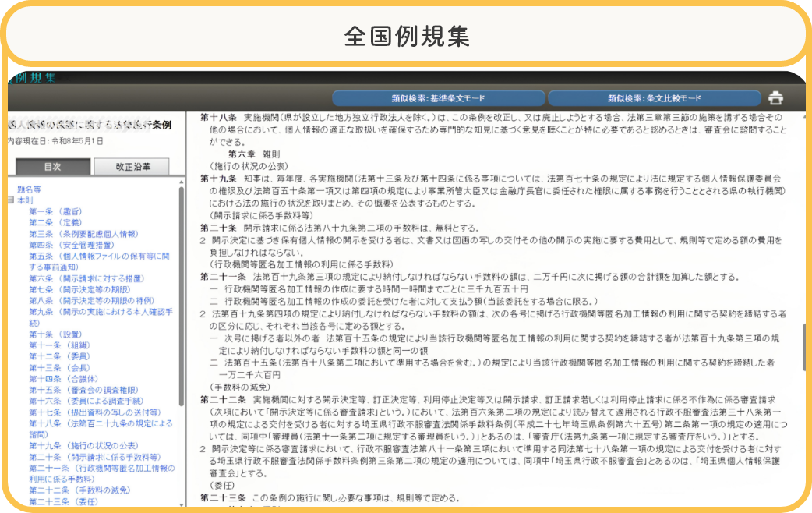812x513 pixels.
Task: Click the contents panel scrollbar thumb
Action: (x=182, y=296)
